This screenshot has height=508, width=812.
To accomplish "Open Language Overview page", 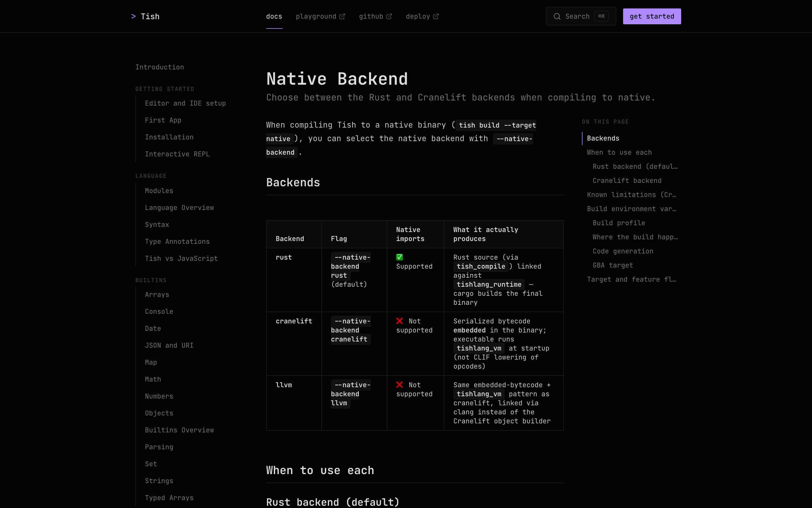I will 179,208.
